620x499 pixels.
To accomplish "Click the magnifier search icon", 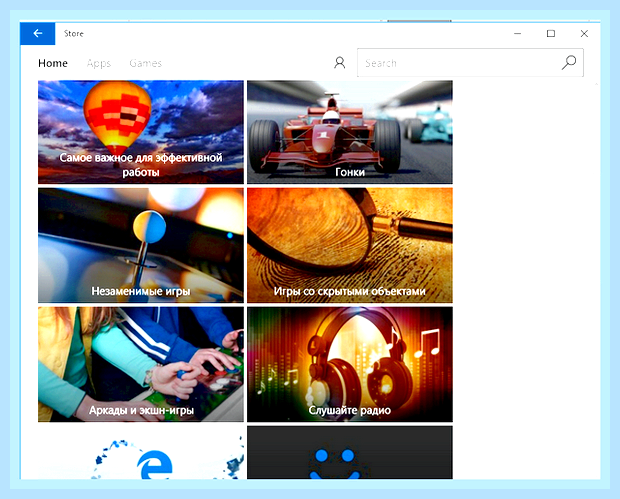I will tap(569, 62).
